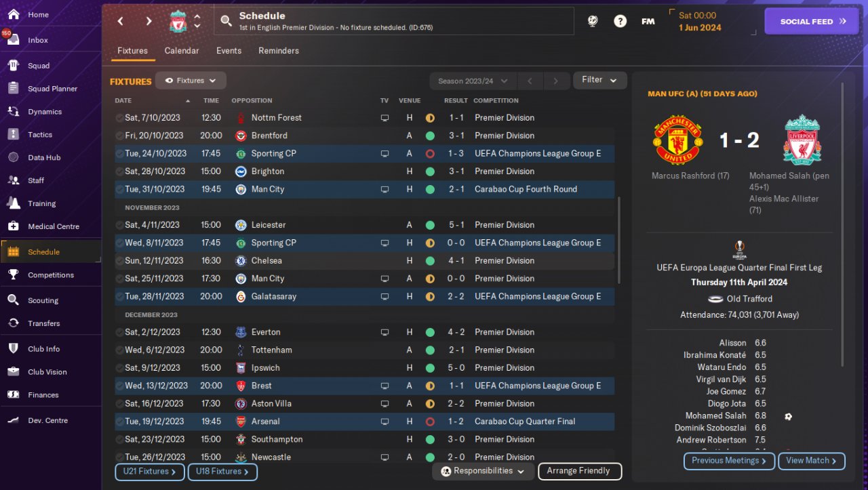Click the help question mark icon
The height and width of the screenshot is (490, 868).
tap(620, 21)
